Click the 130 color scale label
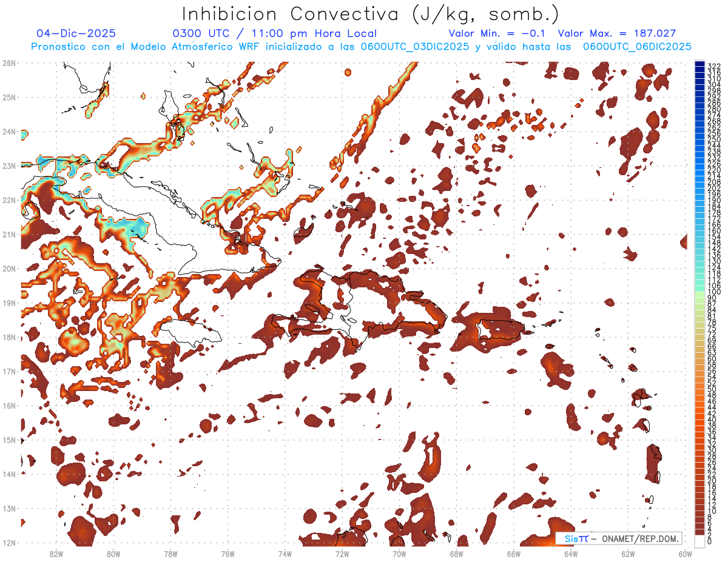This screenshot has height=562, width=728. tap(714, 261)
